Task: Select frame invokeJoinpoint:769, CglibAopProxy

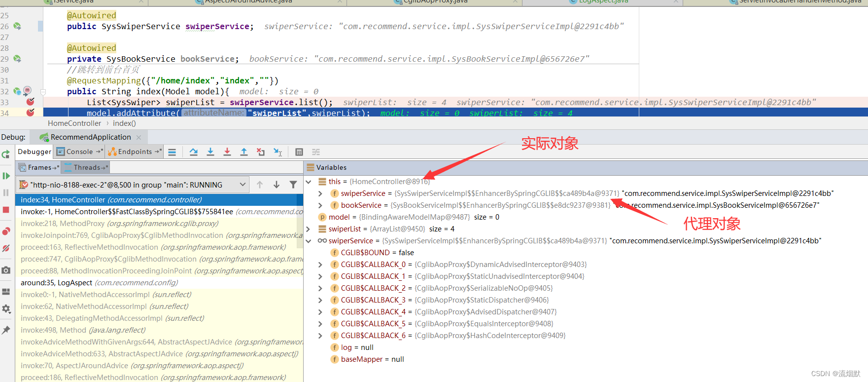Action: (x=159, y=235)
